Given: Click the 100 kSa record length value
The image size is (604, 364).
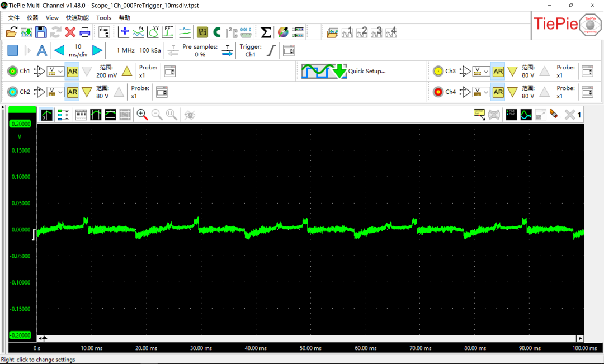Looking at the screenshot, I should [x=150, y=50].
